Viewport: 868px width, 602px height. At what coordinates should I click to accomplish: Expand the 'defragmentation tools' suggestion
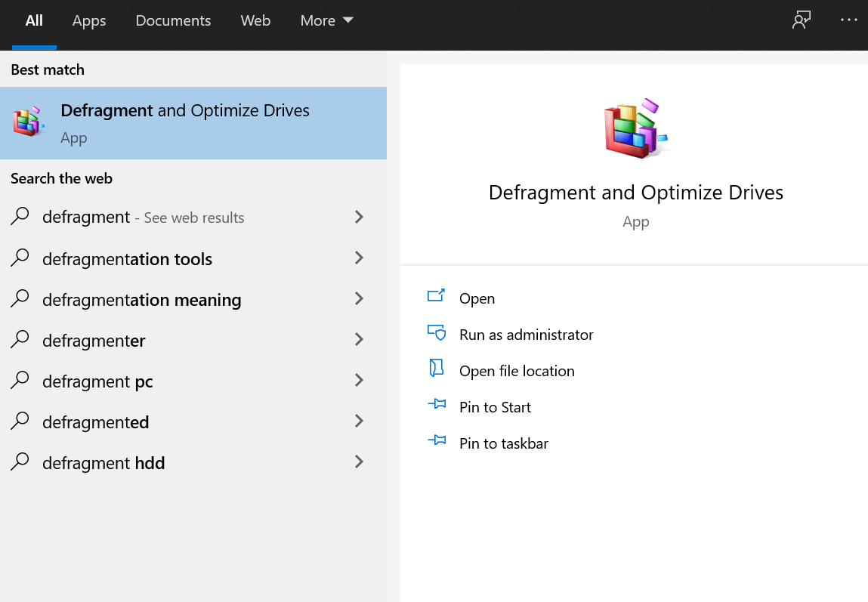(358, 258)
